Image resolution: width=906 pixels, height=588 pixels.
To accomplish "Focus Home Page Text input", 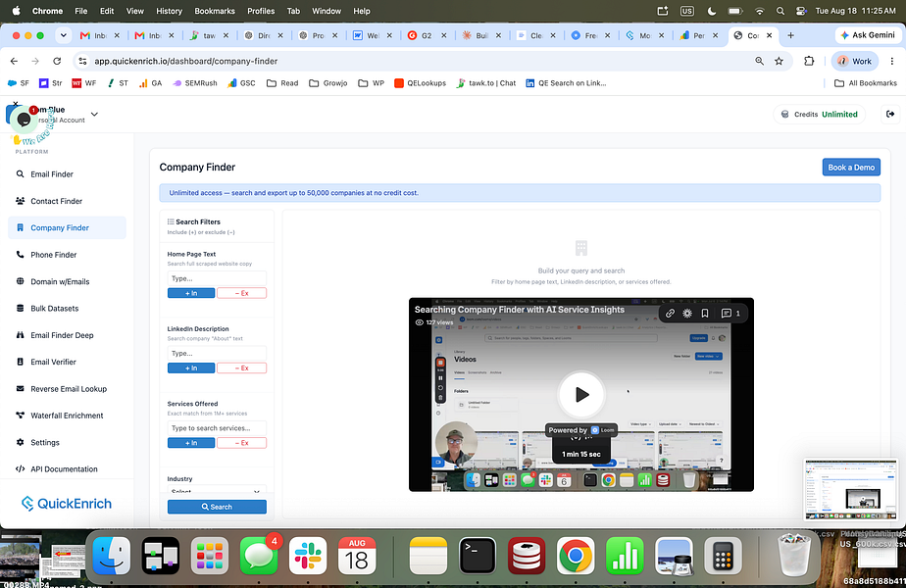I will [x=217, y=278].
